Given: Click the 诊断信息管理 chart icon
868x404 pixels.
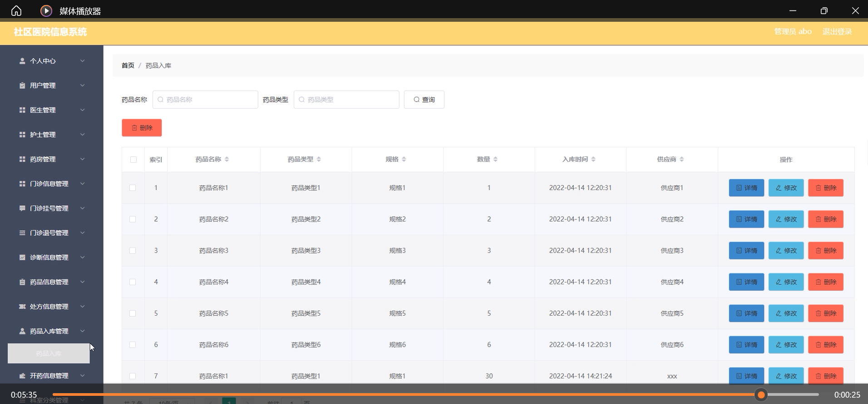Looking at the screenshot, I should [x=22, y=257].
